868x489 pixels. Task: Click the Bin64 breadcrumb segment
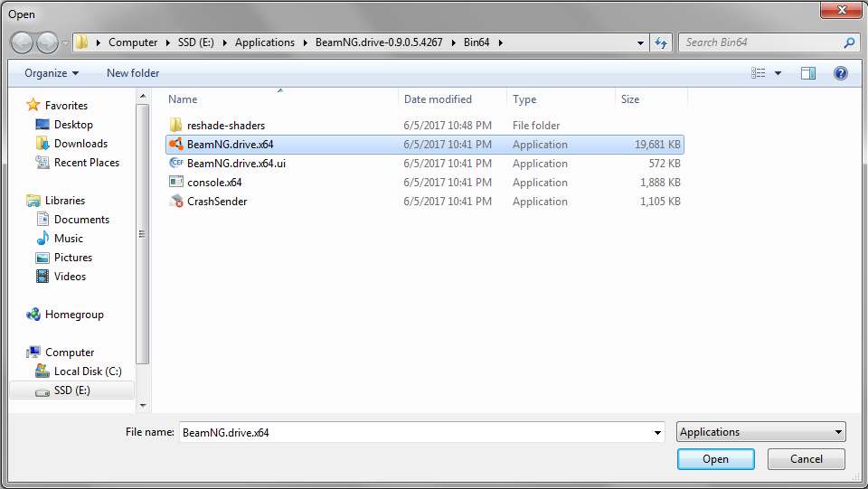tap(476, 42)
